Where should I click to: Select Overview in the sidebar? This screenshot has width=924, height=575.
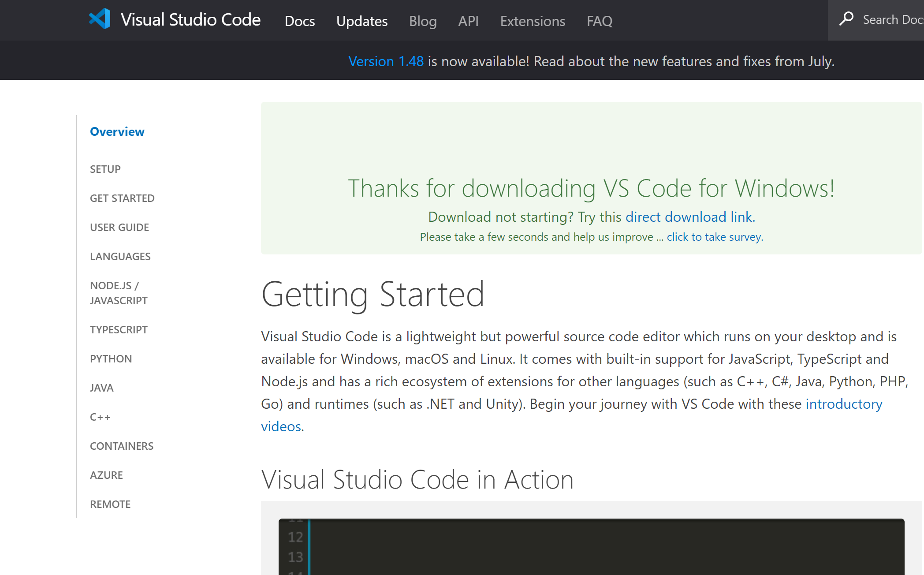[x=117, y=131]
